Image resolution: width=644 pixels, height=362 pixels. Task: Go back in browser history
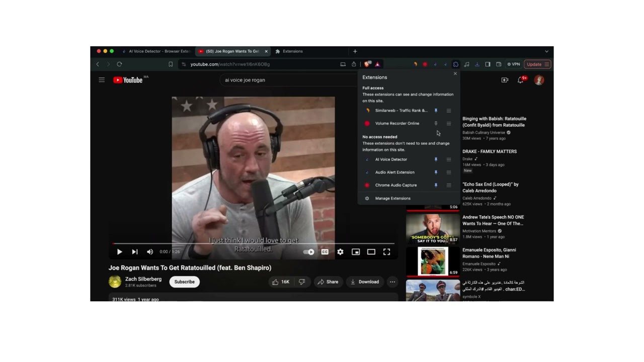pos(98,64)
